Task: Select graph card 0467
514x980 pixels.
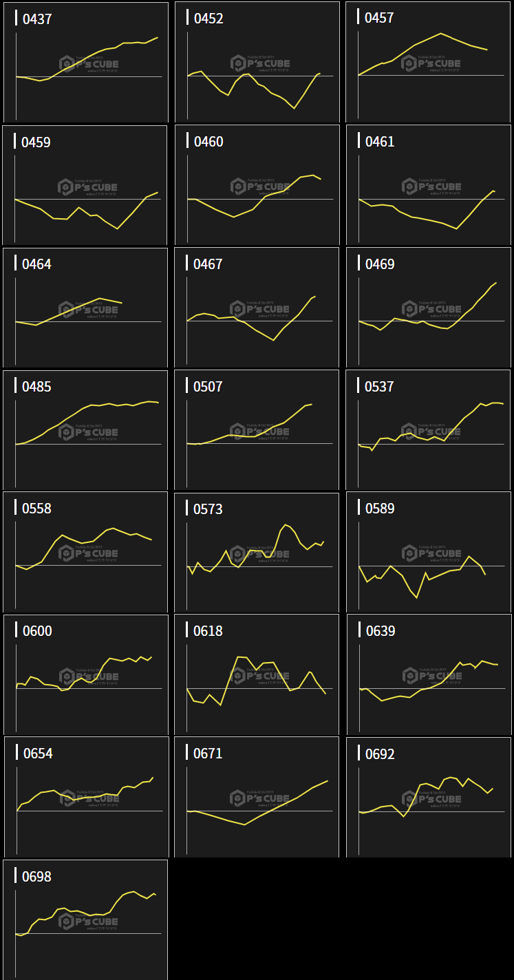Action: pos(257,308)
